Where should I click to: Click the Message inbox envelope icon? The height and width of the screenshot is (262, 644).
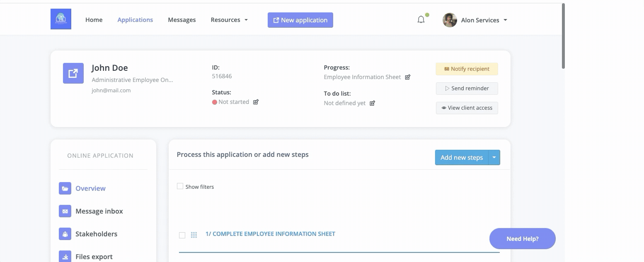(65, 211)
